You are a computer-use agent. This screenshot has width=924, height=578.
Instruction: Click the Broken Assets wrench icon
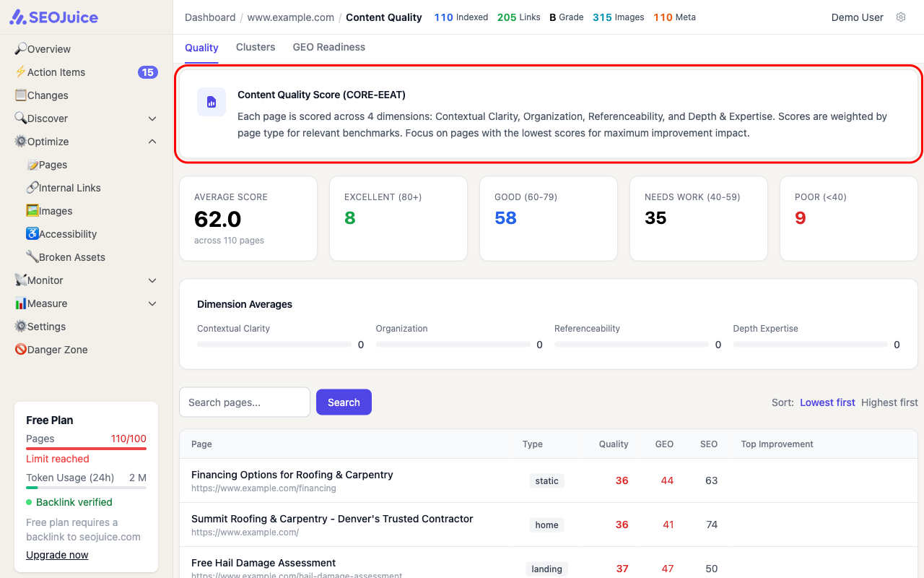point(32,257)
